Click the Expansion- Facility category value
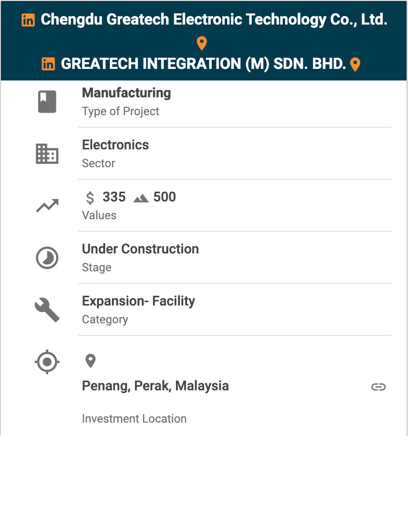 click(x=138, y=301)
